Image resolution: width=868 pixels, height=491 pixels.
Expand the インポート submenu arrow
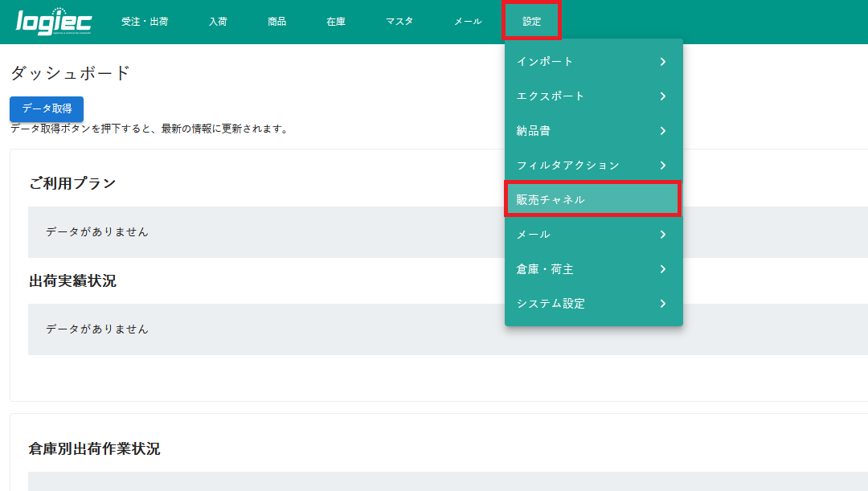coord(662,62)
